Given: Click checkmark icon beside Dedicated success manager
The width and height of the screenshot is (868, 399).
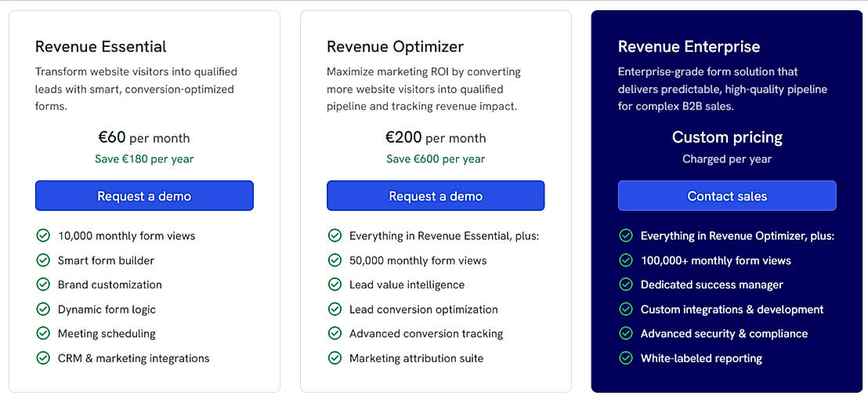Looking at the screenshot, I should click(625, 285).
